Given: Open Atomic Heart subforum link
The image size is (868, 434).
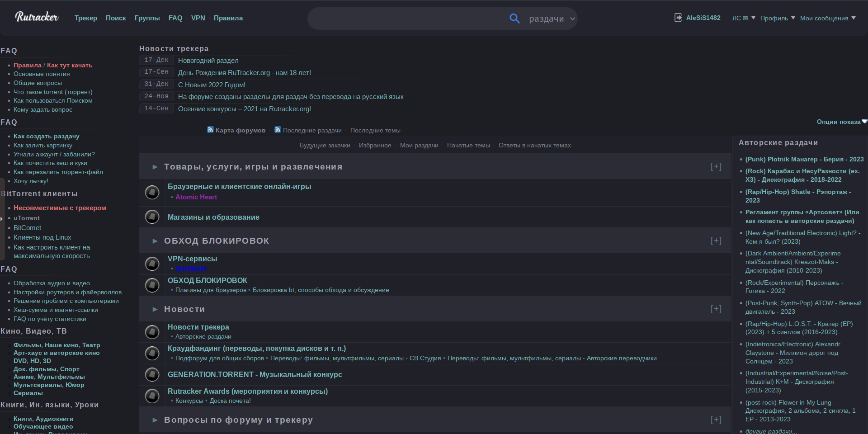Looking at the screenshot, I should (x=196, y=197).
